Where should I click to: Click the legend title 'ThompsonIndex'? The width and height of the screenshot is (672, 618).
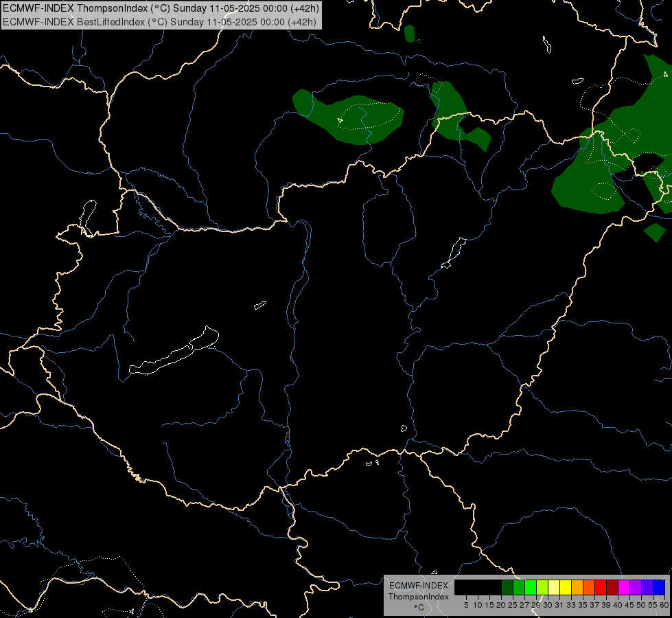419,597
